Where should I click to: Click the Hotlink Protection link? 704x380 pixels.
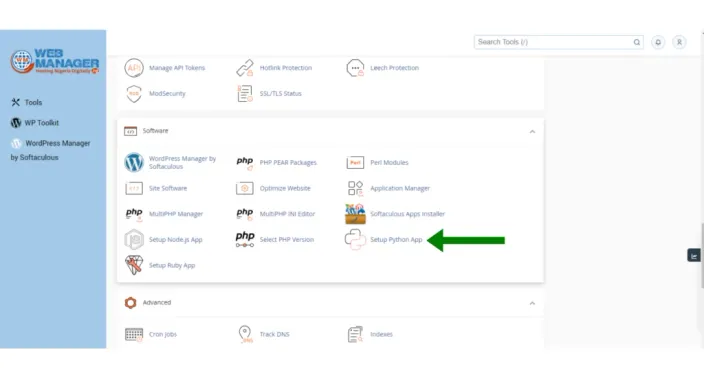pos(286,68)
